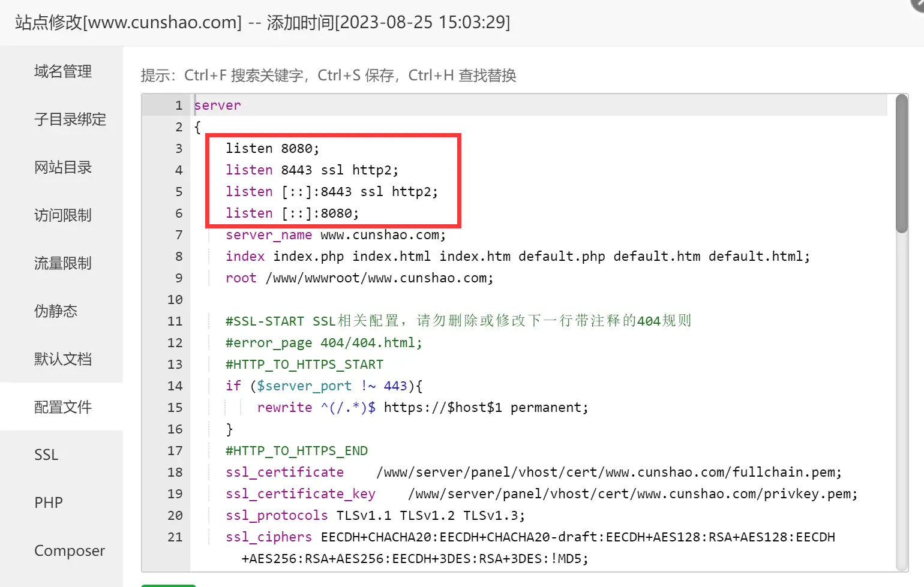Viewport: 924px width, 587px height.
Task: Click the editor vertical scrollbar thumb
Action: (x=901, y=163)
